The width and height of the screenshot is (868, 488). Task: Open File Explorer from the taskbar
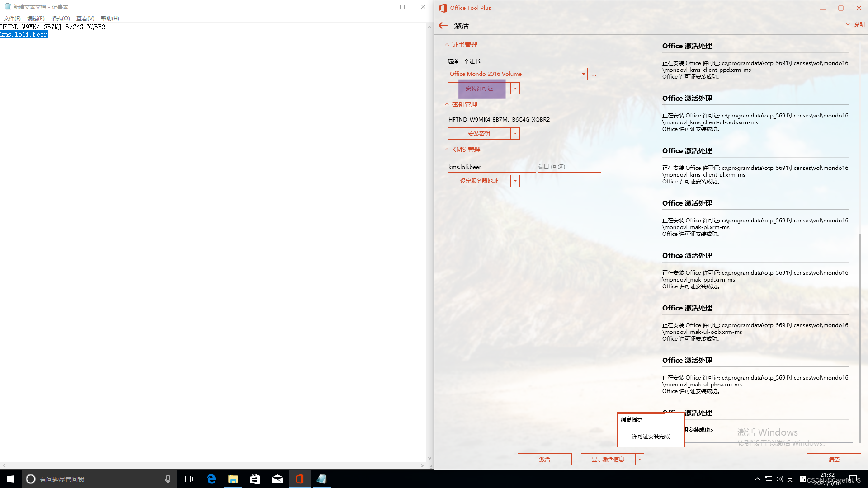click(233, 479)
